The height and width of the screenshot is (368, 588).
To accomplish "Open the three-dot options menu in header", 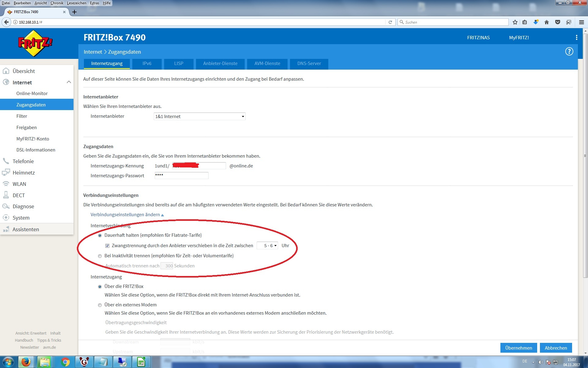I will pos(577,37).
